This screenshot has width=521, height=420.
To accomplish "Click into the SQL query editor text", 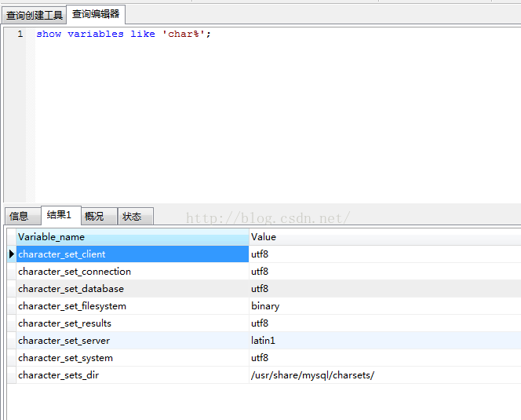I will [123, 34].
